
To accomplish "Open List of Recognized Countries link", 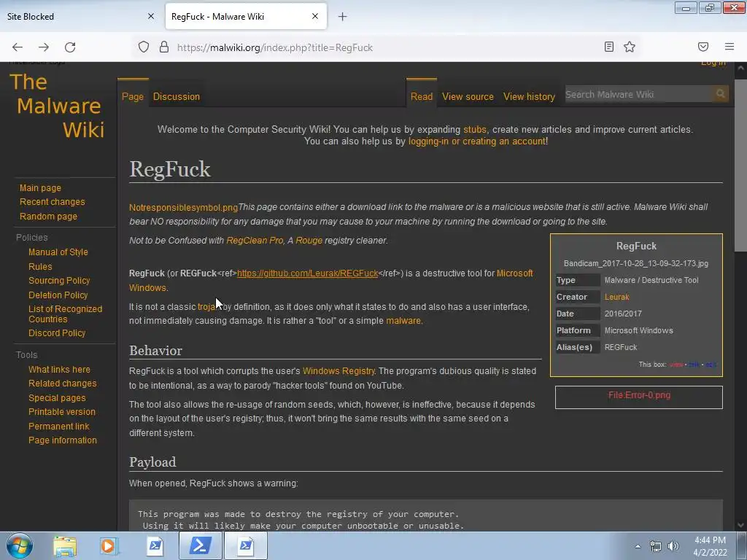I will coord(65,314).
